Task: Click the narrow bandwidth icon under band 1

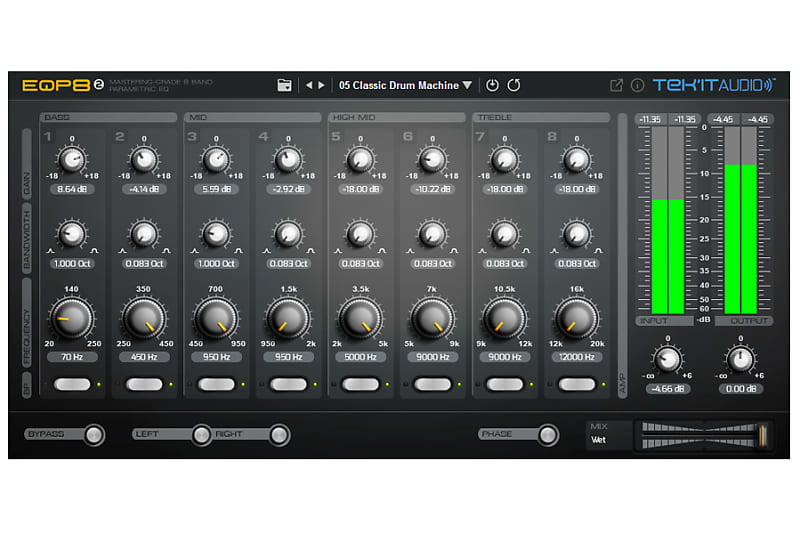Action: point(50,251)
